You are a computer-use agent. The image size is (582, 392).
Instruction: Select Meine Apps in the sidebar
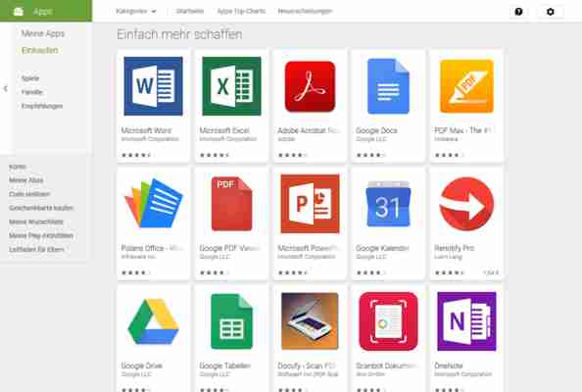(43, 33)
